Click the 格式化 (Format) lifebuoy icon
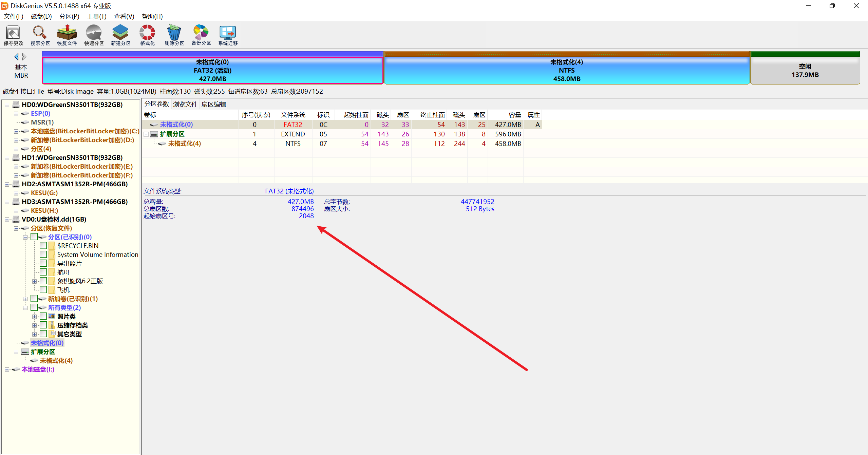Viewport: 868px width, 455px height. click(147, 33)
